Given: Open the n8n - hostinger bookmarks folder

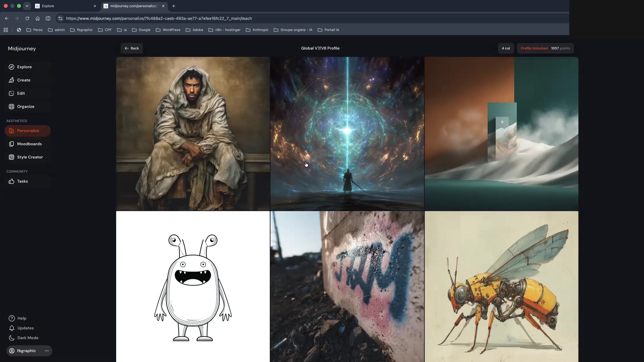Looking at the screenshot, I should [x=225, y=30].
